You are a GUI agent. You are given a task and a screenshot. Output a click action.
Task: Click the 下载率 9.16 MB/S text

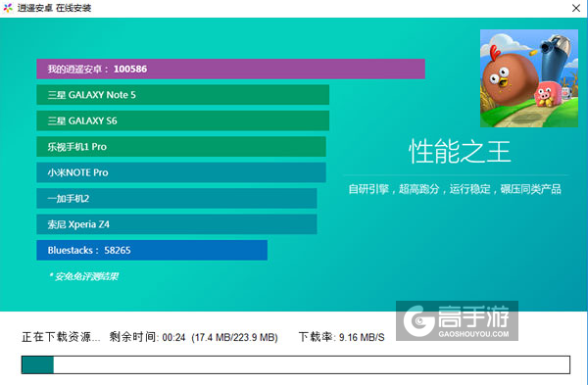pyautogui.click(x=342, y=337)
